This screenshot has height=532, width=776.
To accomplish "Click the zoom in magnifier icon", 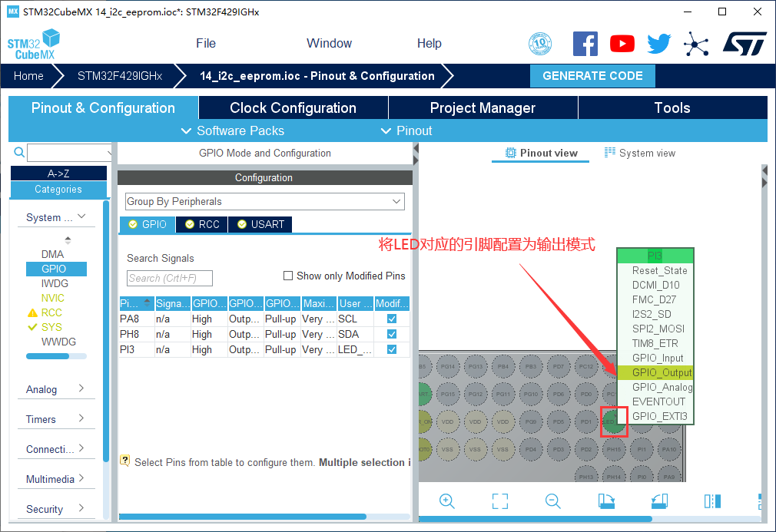I will (x=446, y=501).
